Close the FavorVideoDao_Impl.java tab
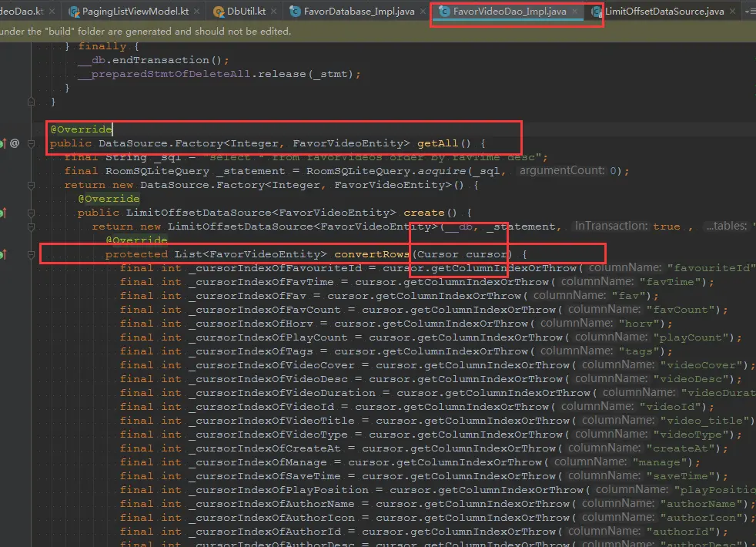The image size is (756, 547). click(x=575, y=12)
